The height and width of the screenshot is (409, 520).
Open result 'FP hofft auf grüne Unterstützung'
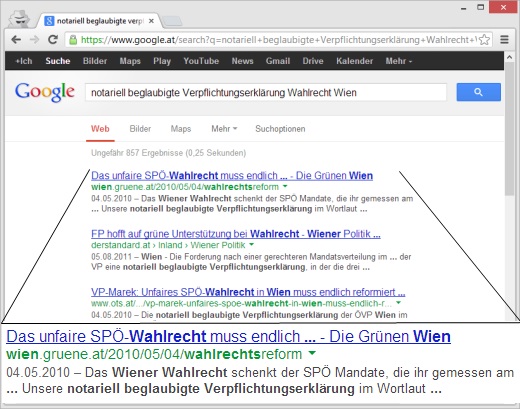[236, 234]
